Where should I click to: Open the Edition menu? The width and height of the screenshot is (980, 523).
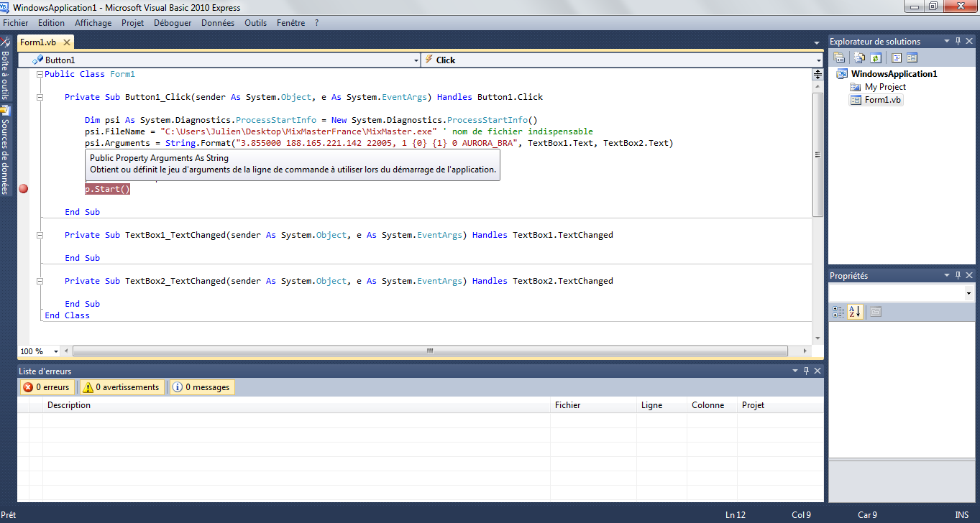pyautogui.click(x=52, y=23)
